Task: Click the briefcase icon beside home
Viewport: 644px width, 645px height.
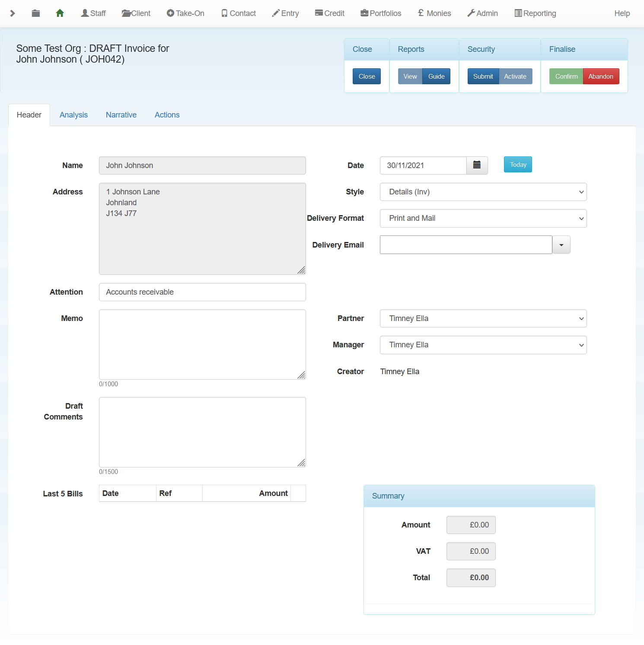Action: 36,13
